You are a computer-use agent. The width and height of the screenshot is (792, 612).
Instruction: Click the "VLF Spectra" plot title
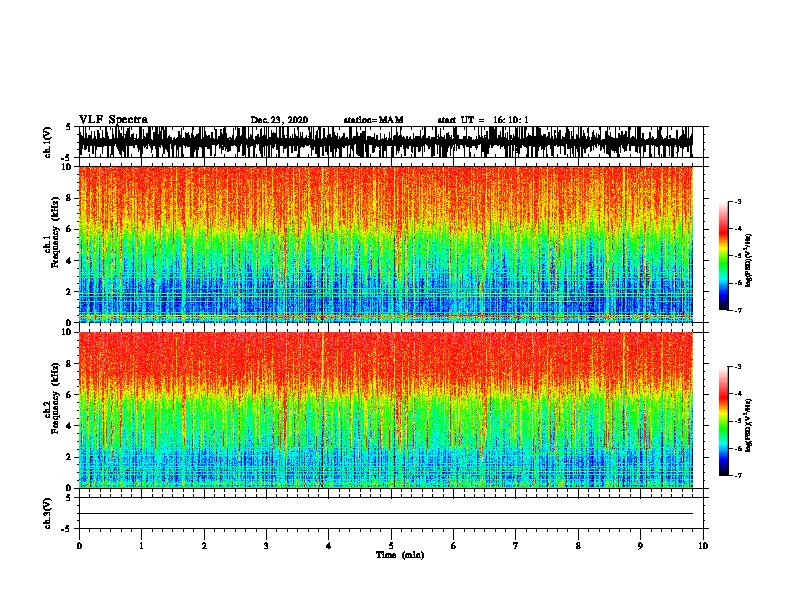[x=113, y=119]
